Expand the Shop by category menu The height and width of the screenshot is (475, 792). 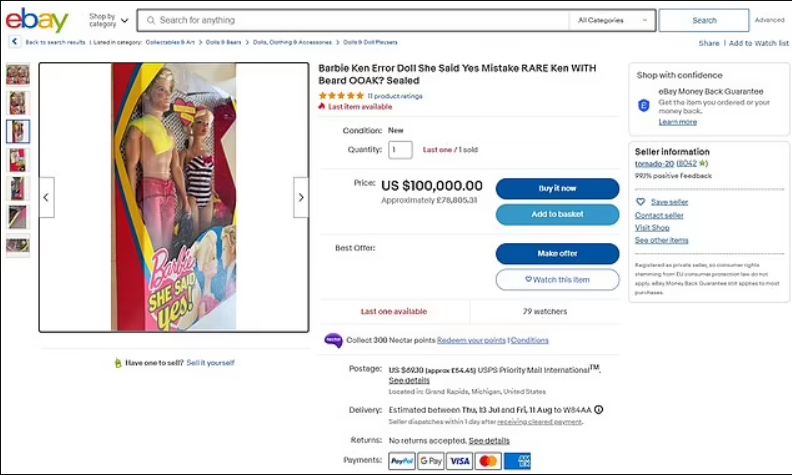point(109,20)
